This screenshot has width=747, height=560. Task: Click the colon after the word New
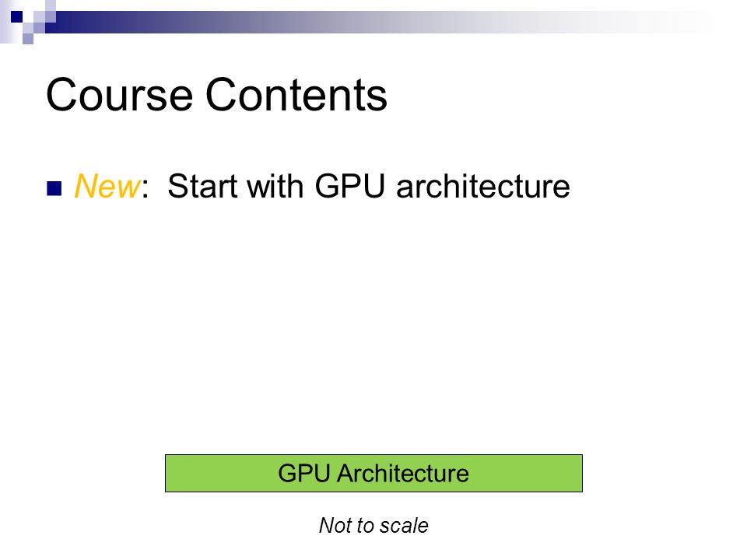coord(145,189)
